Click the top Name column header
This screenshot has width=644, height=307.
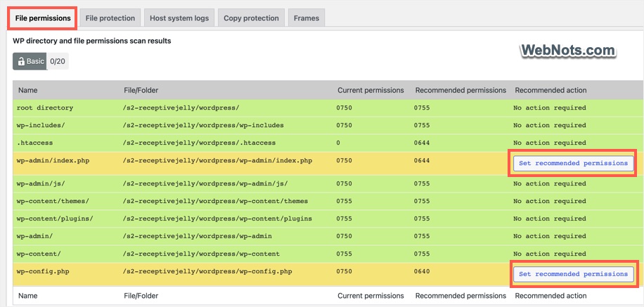pos(27,90)
